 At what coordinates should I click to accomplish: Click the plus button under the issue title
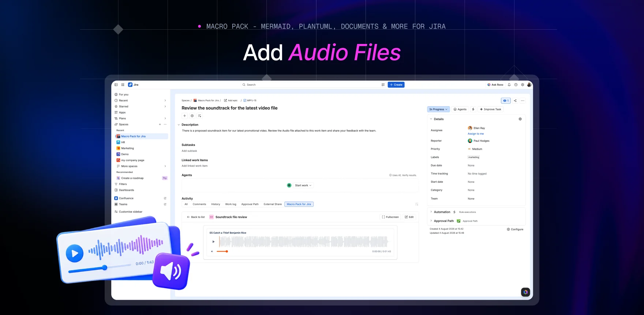(185, 116)
